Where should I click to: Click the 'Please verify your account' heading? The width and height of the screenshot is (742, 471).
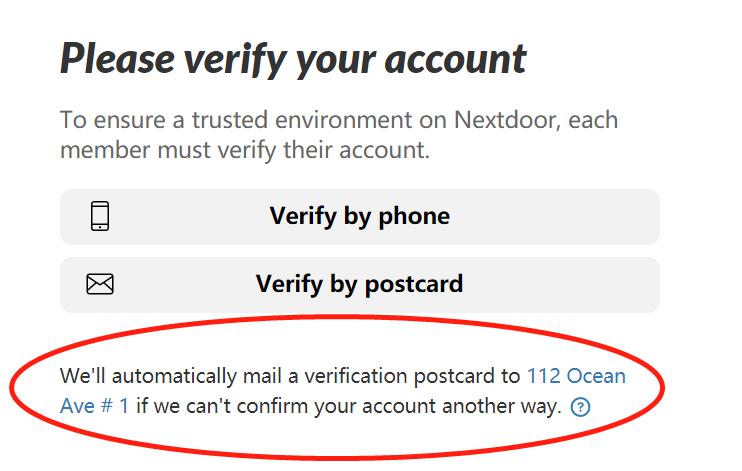coord(293,59)
